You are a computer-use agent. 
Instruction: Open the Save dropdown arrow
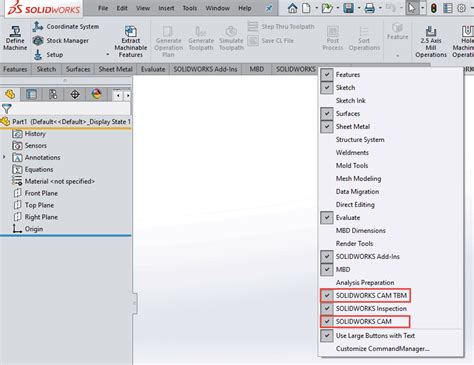pyautogui.click(x=359, y=8)
